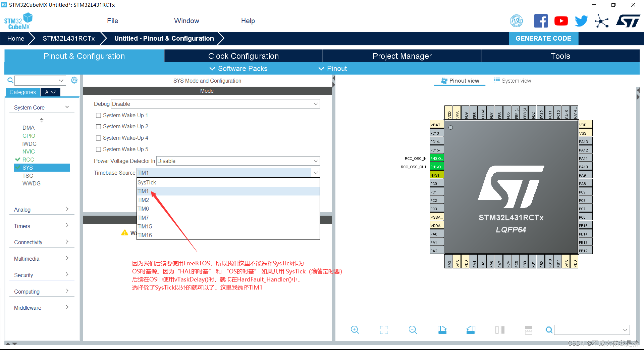This screenshot has height=350, width=644.
Task: Open the Twitter link icon
Action: pyautogui.click(x=581, y=21)
